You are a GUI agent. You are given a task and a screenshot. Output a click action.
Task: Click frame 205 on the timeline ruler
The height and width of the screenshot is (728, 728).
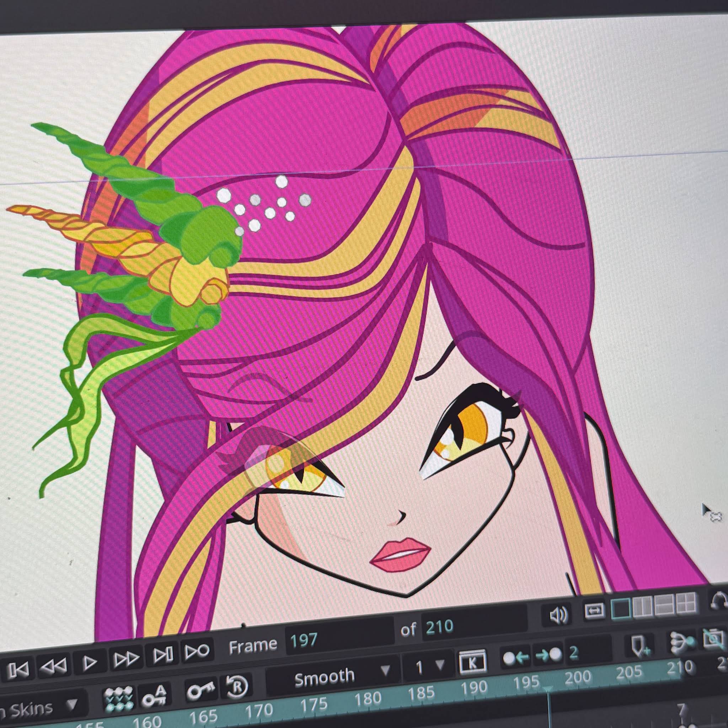point(629,673)
